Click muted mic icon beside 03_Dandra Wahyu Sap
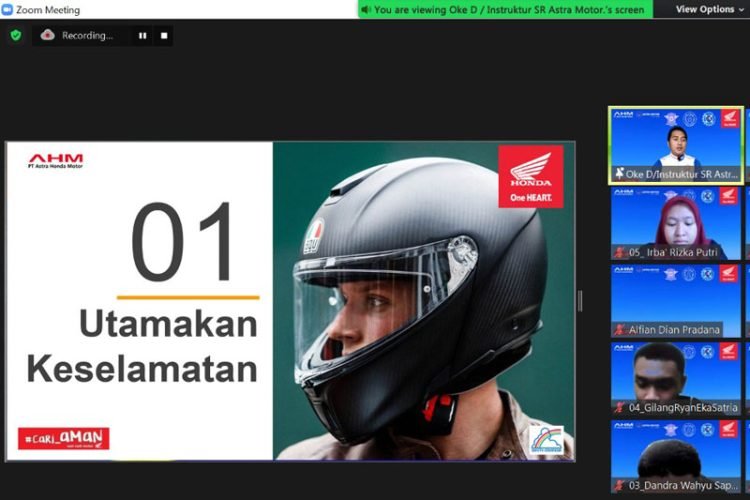 [620, 485]
